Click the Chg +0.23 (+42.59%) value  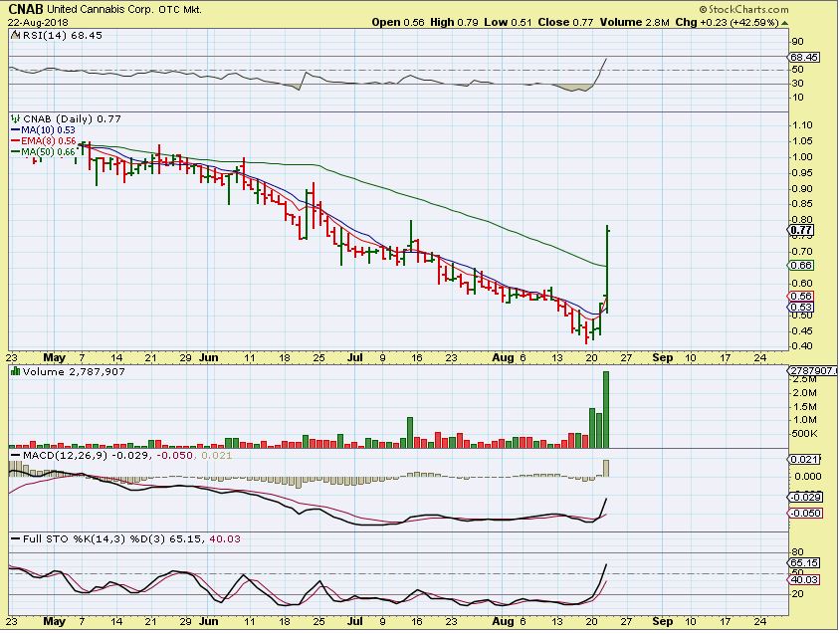click(x=727, y=23)
